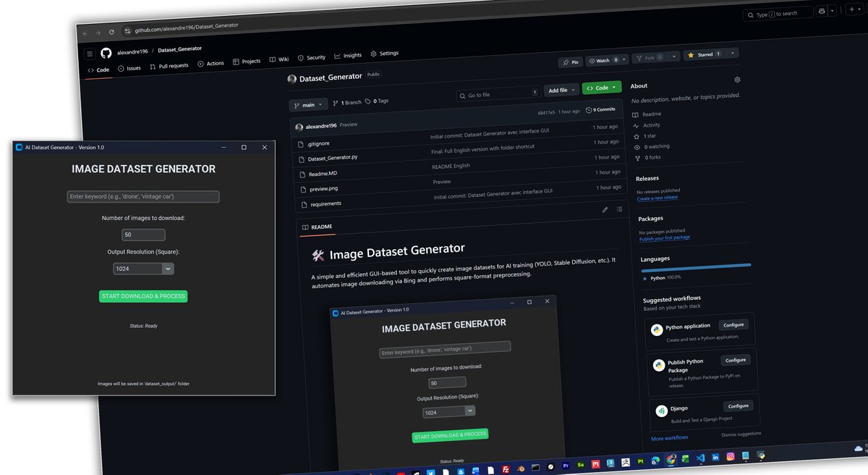The height and width of the screenshot is (475, 868).
Task: Open the GitHub hamburger navigation menu
Action: 90,54
